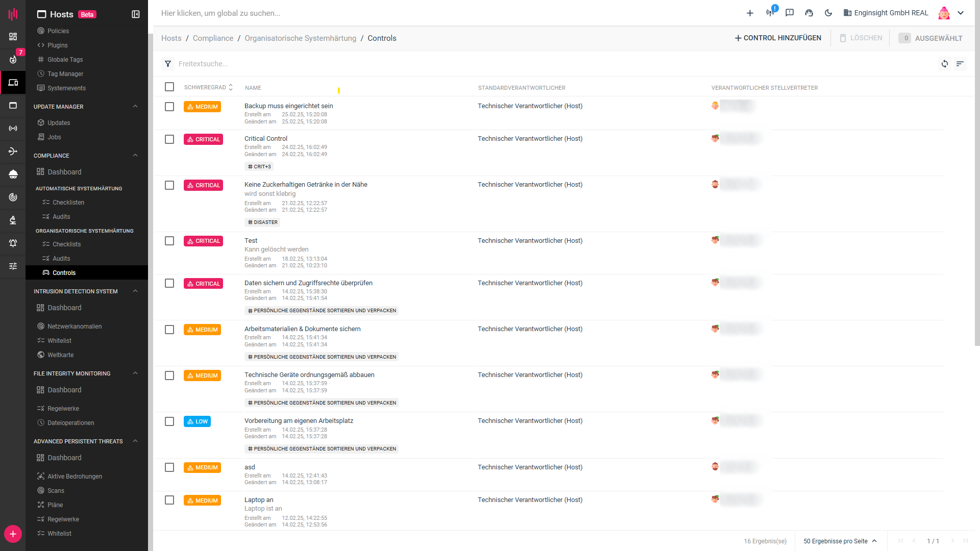
Task: Click the pink floating add button
Action: [x=13, y=534]
